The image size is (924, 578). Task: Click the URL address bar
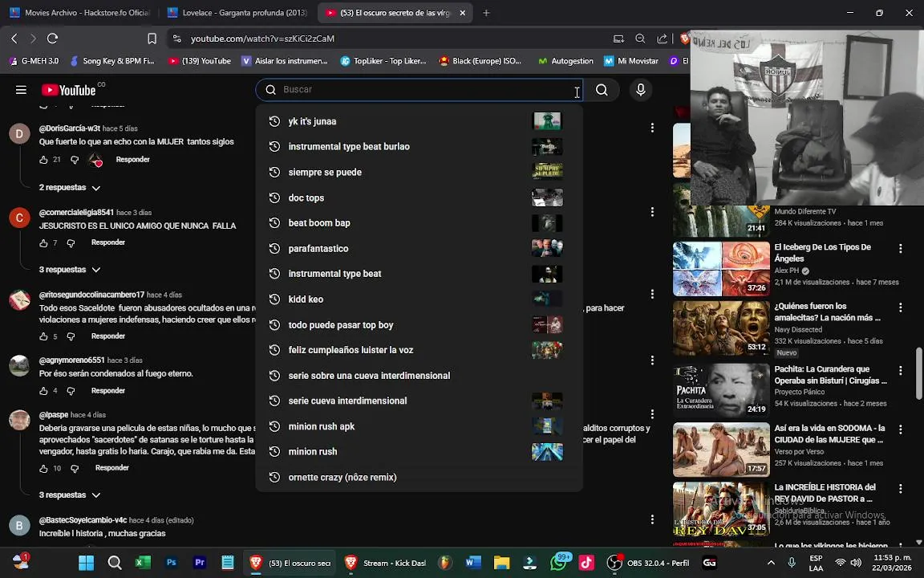click(x=389, y=39)
